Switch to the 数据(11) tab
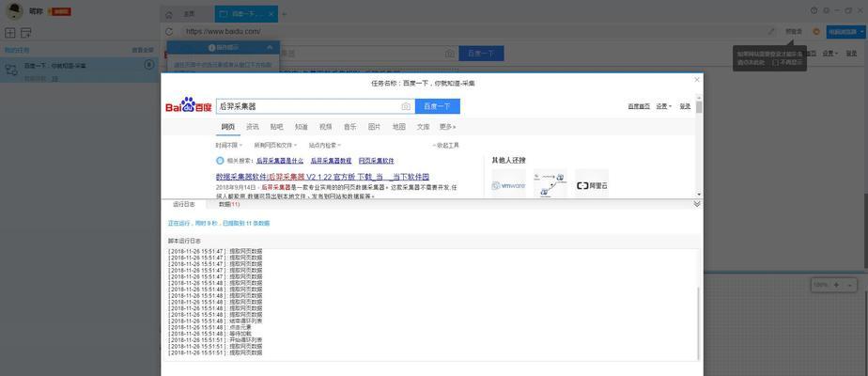The width and height of the screenshot is (868, 376). (228, 204)
